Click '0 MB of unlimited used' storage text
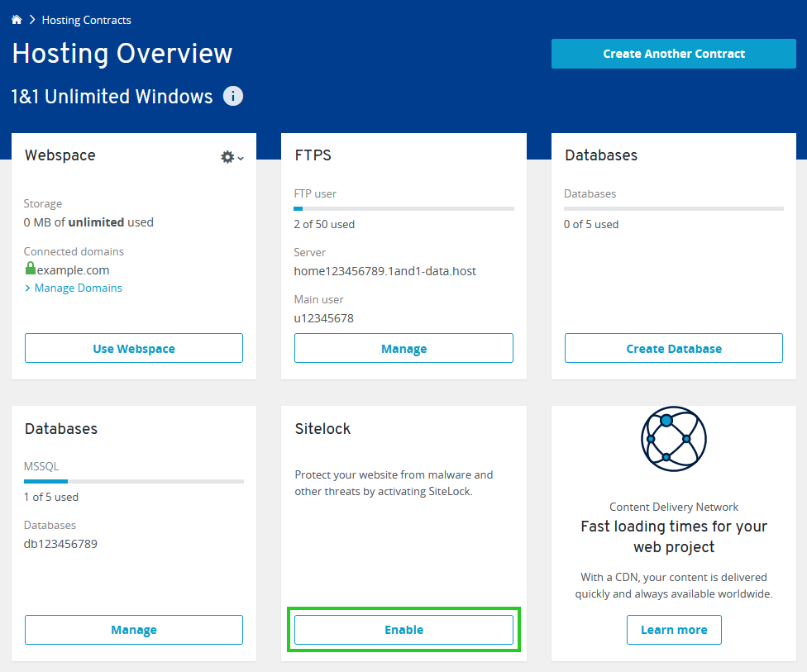The width and height of the screenshot is (807, 672). [x=88, y=222]
